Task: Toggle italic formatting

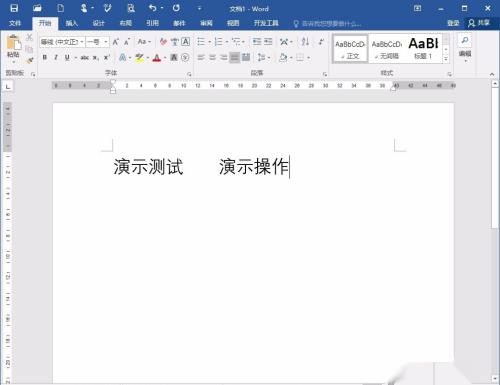Action: [x=56, y=58]
